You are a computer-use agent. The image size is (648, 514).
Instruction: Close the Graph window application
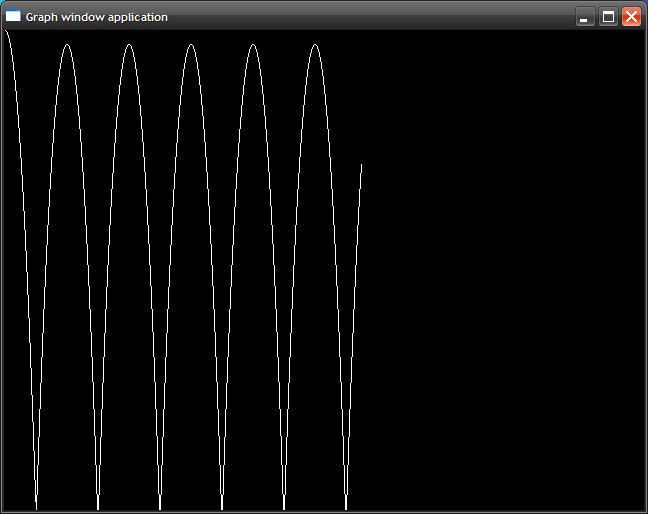[631, 17]
